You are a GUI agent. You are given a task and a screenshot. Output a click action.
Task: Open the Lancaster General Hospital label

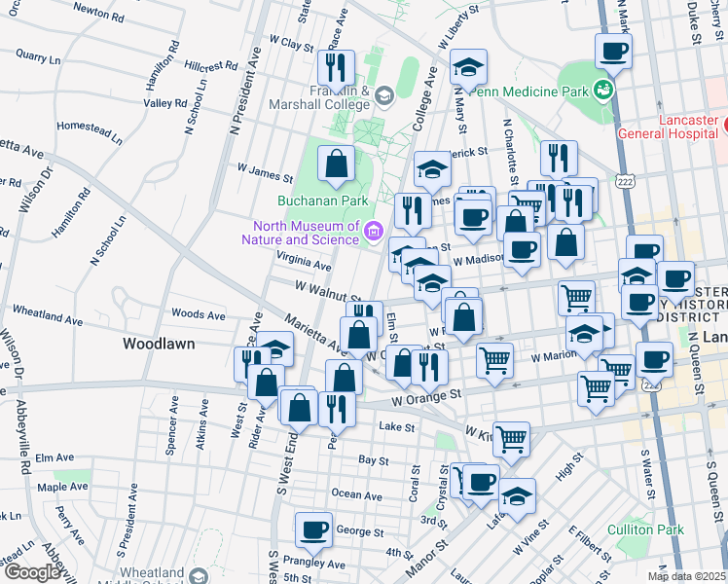[x=668, y=127]
